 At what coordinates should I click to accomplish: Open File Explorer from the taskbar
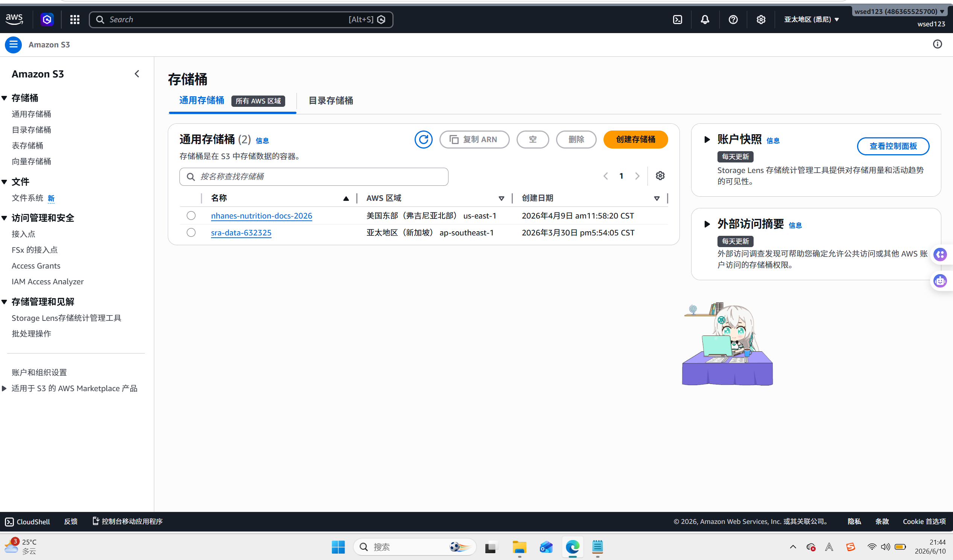(x=519, y=547)
